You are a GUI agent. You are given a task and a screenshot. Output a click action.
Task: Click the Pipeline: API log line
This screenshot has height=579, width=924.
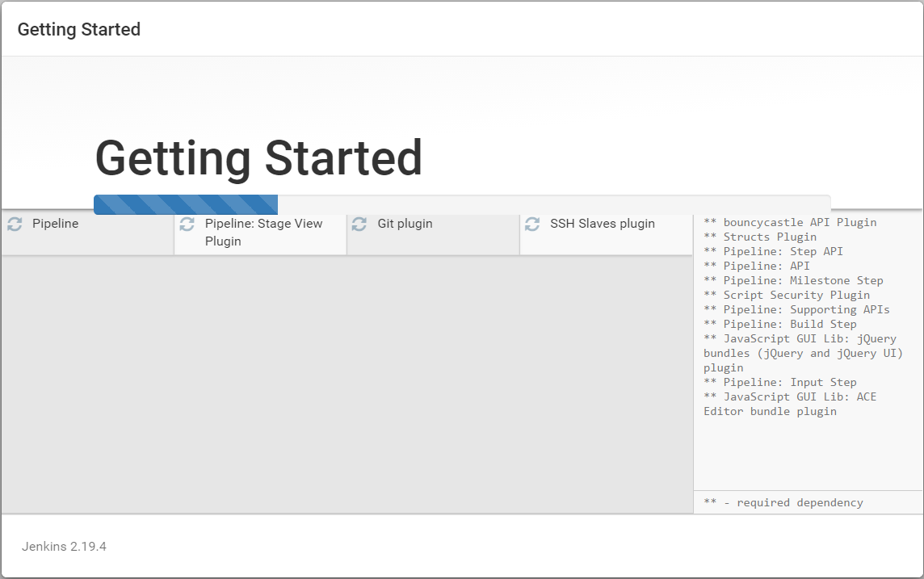[757, 266]
